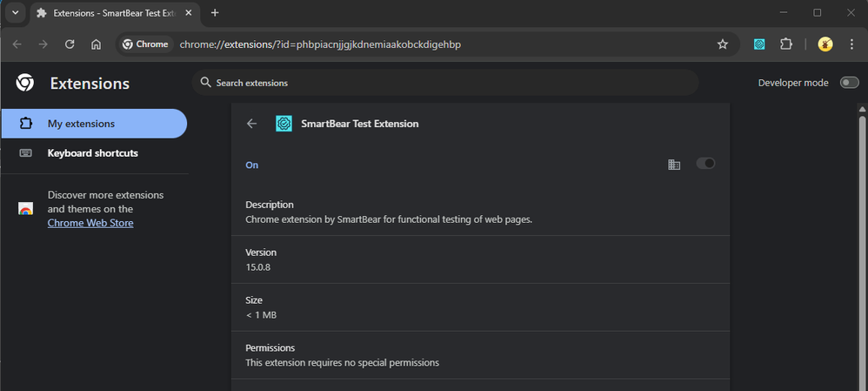Toggle SmartBear Test Extension on/off switch
Image resolution: width=868 pixels, height=391 pixels.
click(705, 164)
